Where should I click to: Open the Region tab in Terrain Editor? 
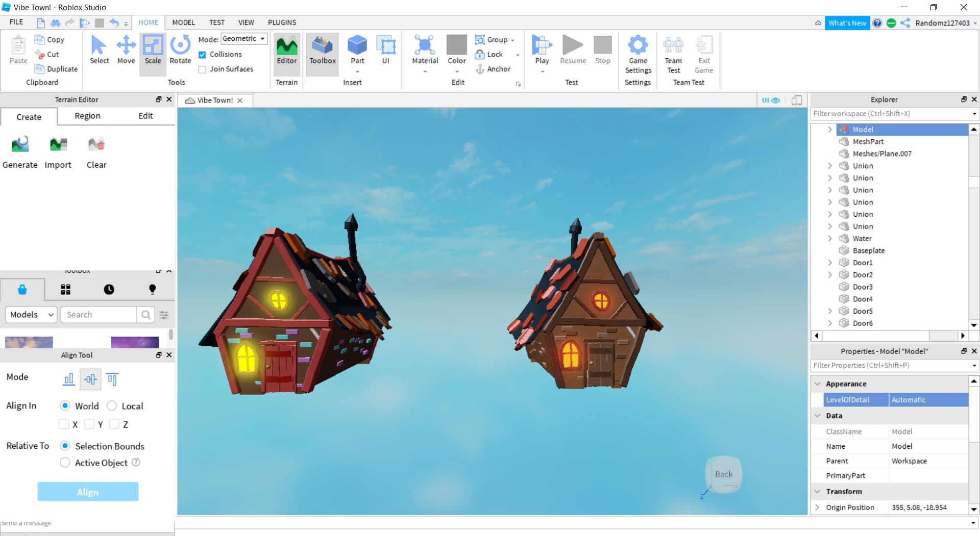click(x=87, y=116)
